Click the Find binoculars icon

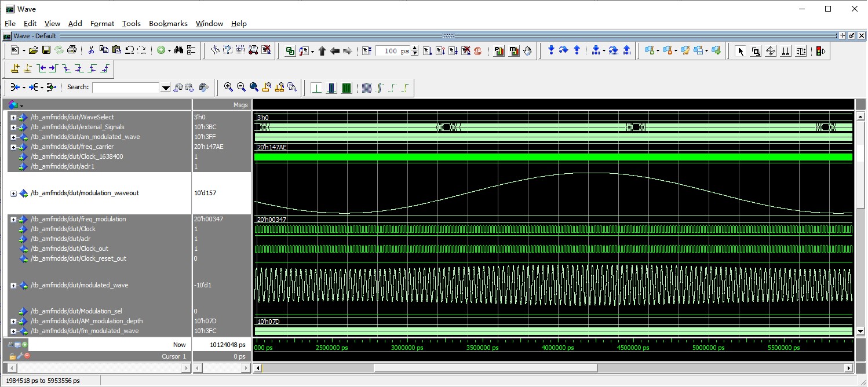tap(178, 50)
